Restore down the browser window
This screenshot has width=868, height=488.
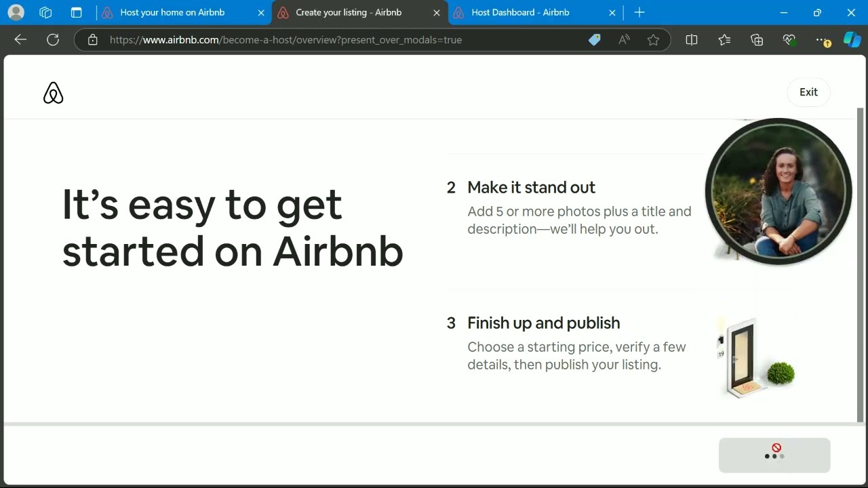tap(817, 12)
